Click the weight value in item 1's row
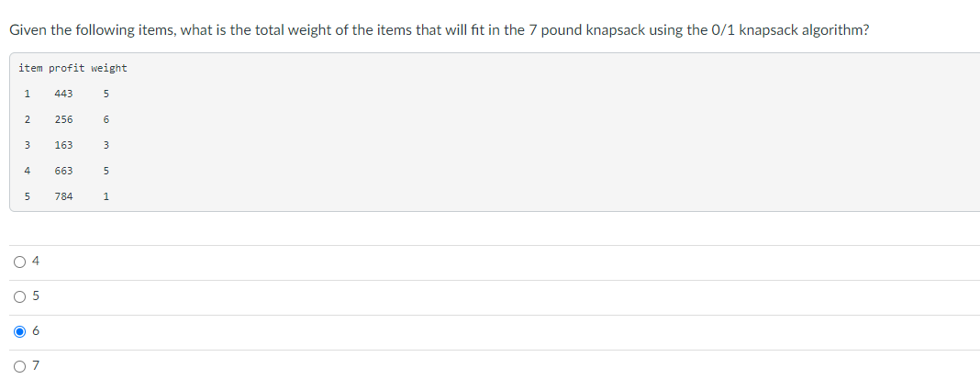 pyautogui.click(x=106, y=93)
